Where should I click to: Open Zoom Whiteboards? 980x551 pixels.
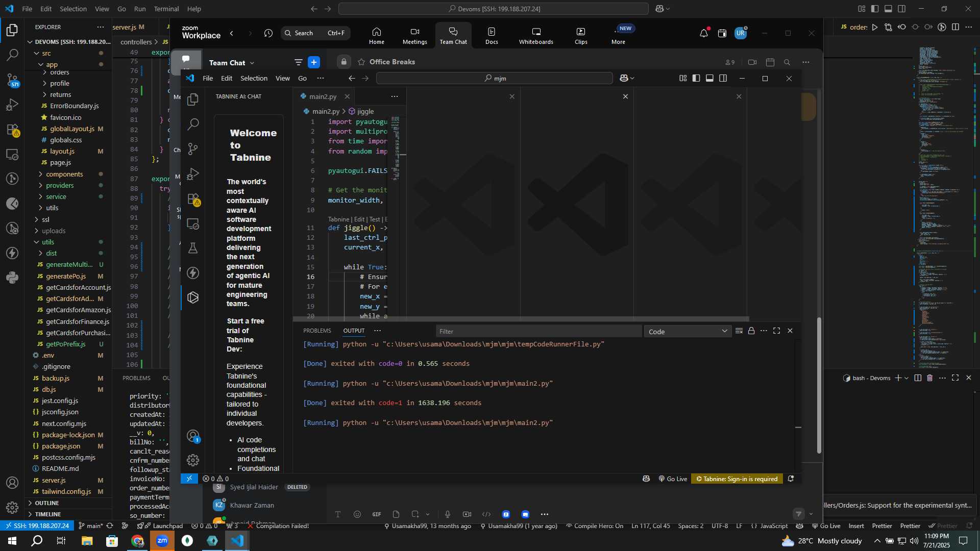coord(536,36)
